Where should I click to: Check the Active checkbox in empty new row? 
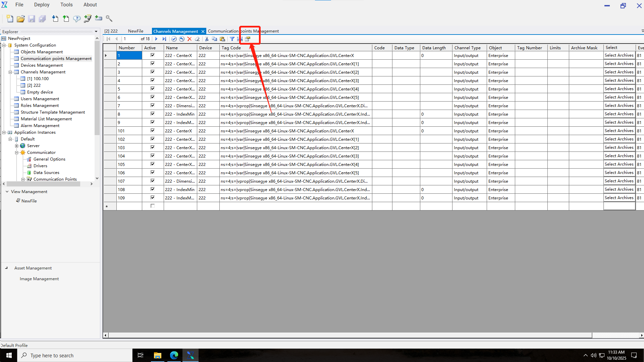(x=153, y=206)
